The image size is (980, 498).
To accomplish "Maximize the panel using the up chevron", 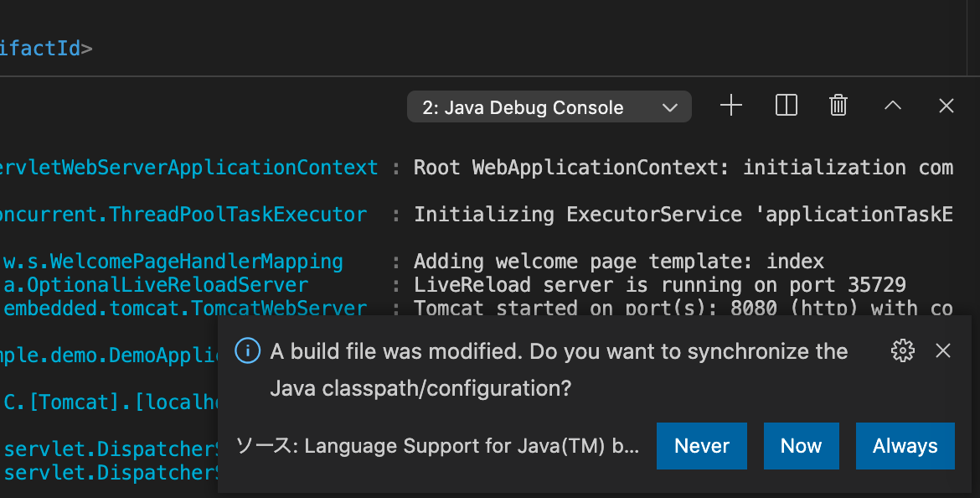I will click(893, 106).
